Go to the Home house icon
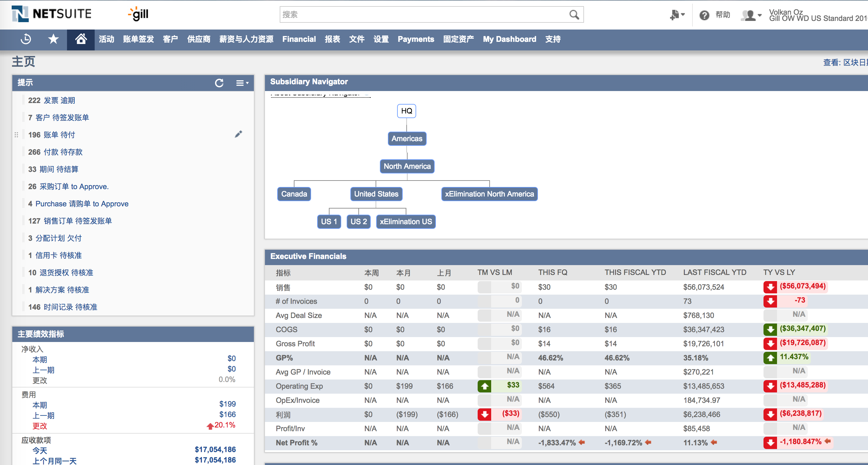The image size is (868, 465). (x=81, y=39)
